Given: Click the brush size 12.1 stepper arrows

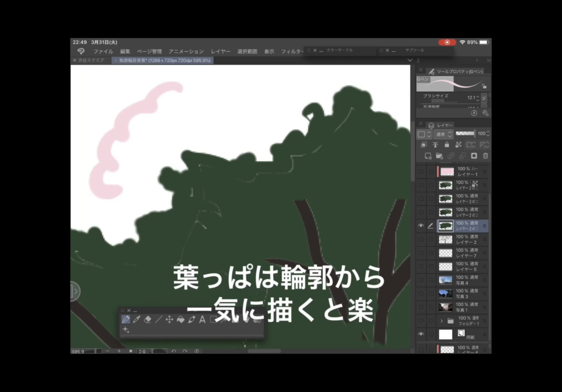Looking at the screenshot, I should click(478, 98).
